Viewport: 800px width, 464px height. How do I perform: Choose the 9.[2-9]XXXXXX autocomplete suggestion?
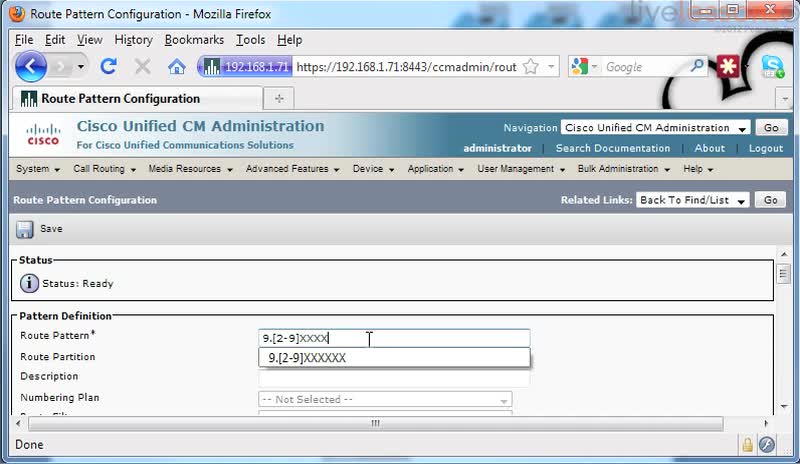[x=394, y=358]
